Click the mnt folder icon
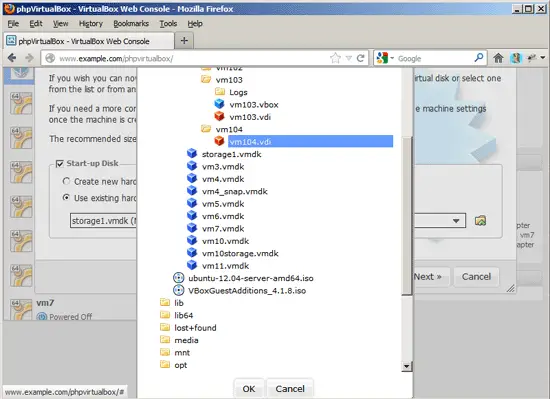The width and height of the screenshot is (550, 399). (x=165, y=352)
